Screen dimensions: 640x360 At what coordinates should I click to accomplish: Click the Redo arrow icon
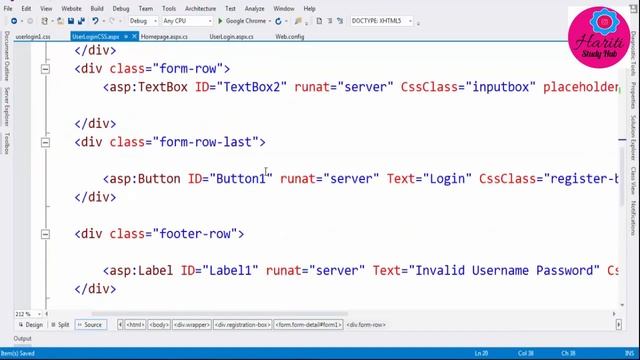[112, 21]
